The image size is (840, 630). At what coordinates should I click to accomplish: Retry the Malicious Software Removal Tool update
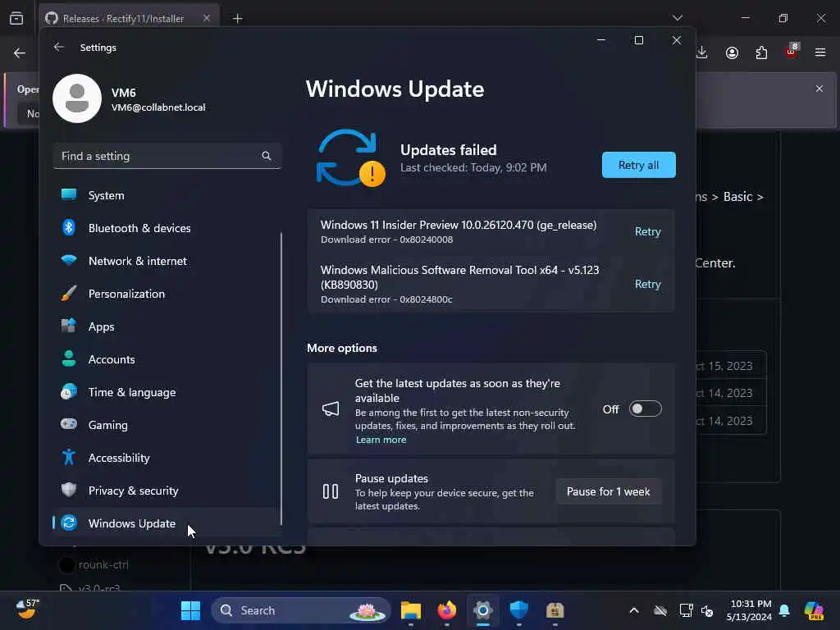(647, 284)
